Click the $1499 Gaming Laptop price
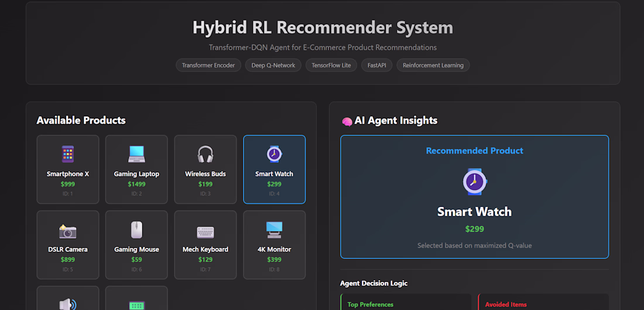The width and height of the screenshot is (644, 310). (x=136, y=184)
